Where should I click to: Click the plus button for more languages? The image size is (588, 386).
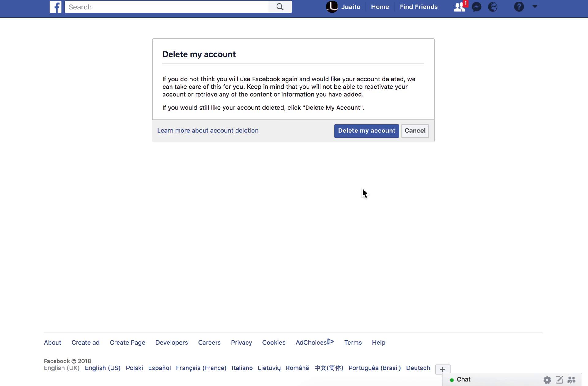tap(443, 369)
